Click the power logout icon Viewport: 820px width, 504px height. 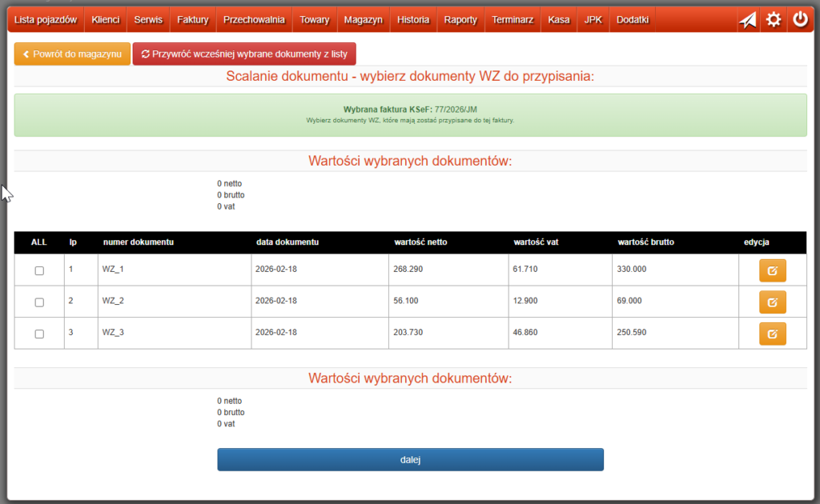800,20
